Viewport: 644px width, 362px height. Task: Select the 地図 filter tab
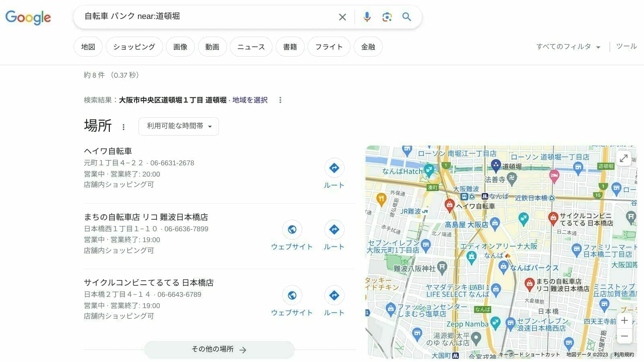88,47
